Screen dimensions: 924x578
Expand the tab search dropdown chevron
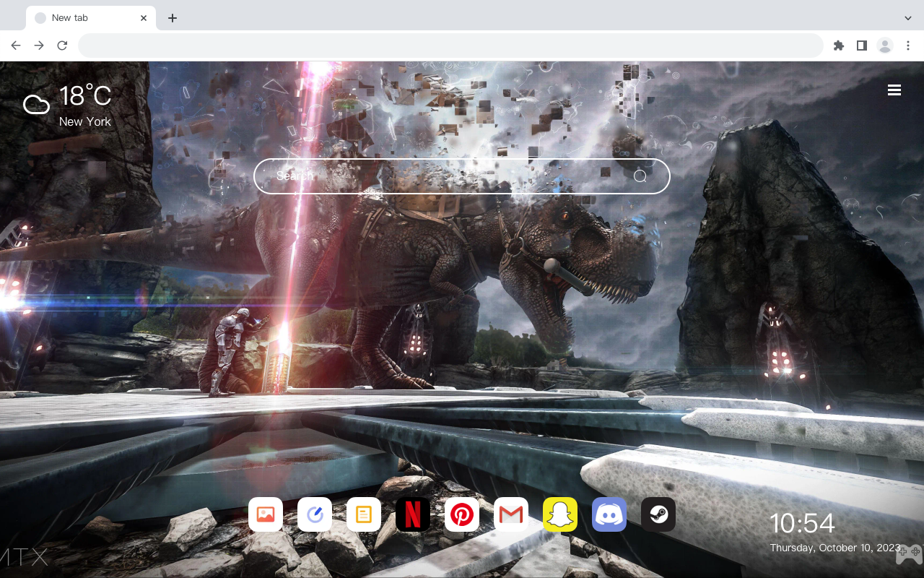click(x=908, y=18)
